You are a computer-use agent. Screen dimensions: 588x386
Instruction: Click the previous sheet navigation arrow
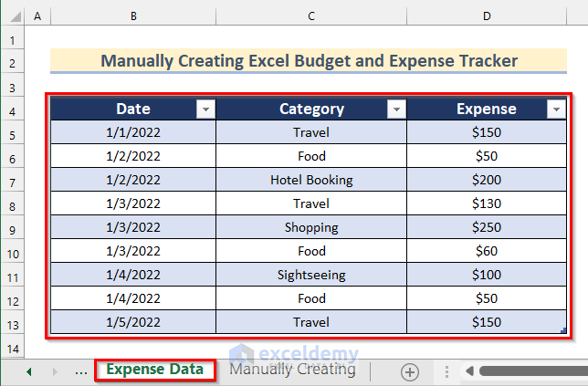[x=28, y=371]
